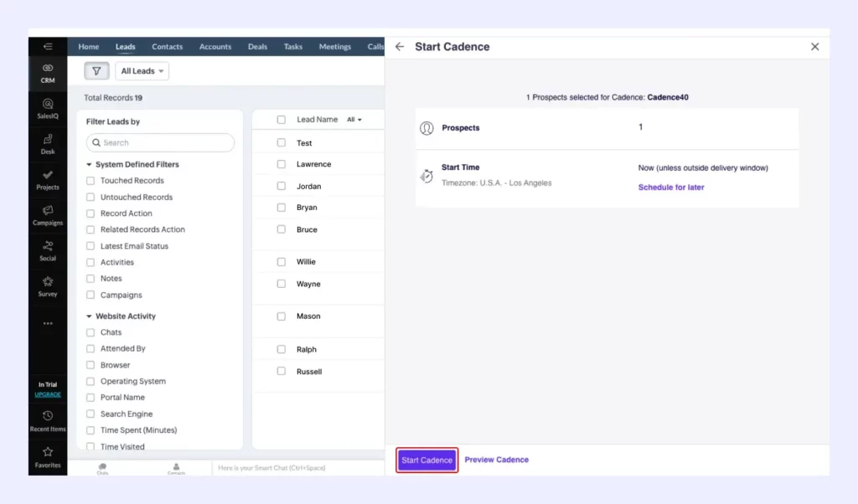858x504 pixels.
Task: Check Related Records Action filter
Action: 90,229
